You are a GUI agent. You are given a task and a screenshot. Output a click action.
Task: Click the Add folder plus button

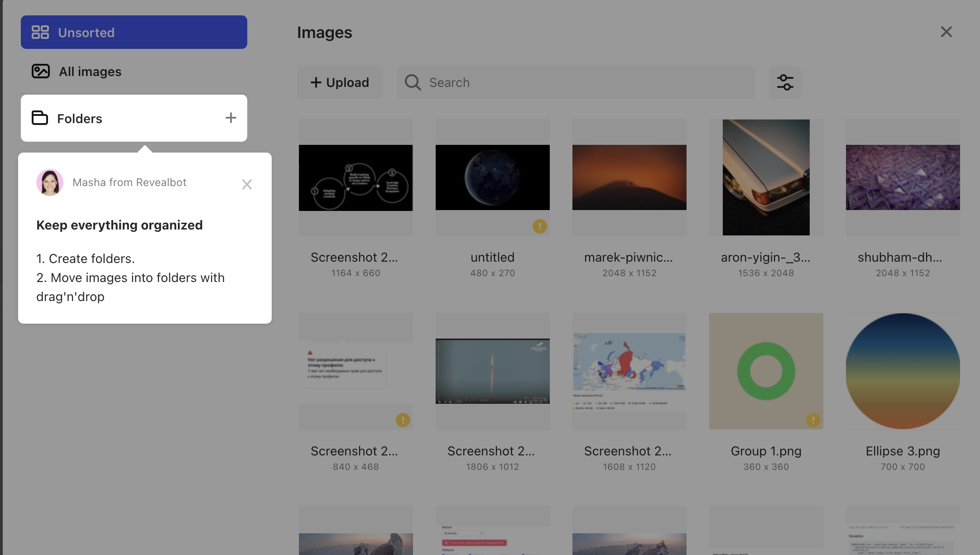231,118
